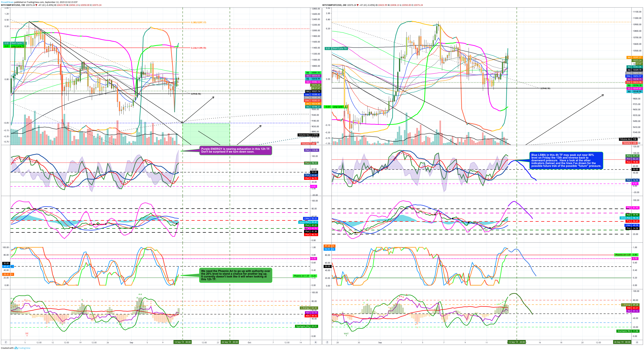Click the blue LSMA 4h TF note callout
This screenshot has height=351, width=644.
click(x=566, y=160)
